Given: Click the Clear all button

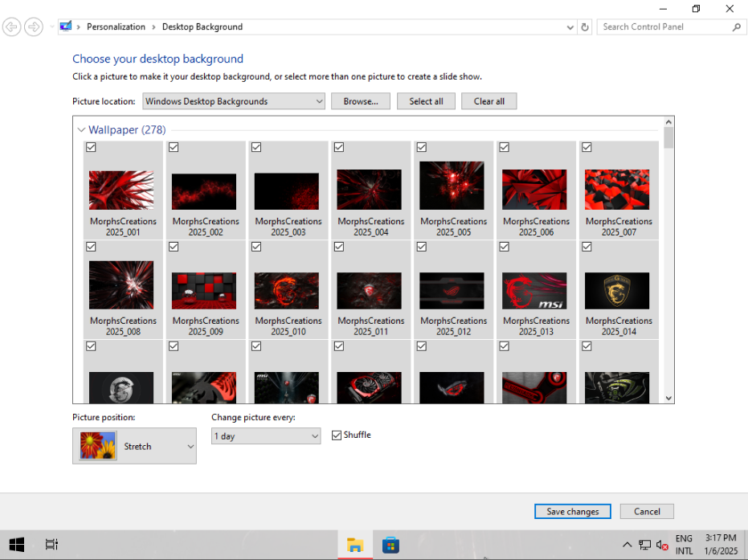Looking at the screenshot, I should [x=489, y=101].
